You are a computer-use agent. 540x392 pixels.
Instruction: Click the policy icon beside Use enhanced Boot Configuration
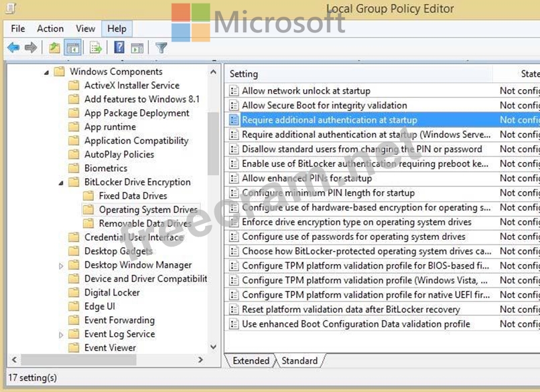click(x=234, y=324)
